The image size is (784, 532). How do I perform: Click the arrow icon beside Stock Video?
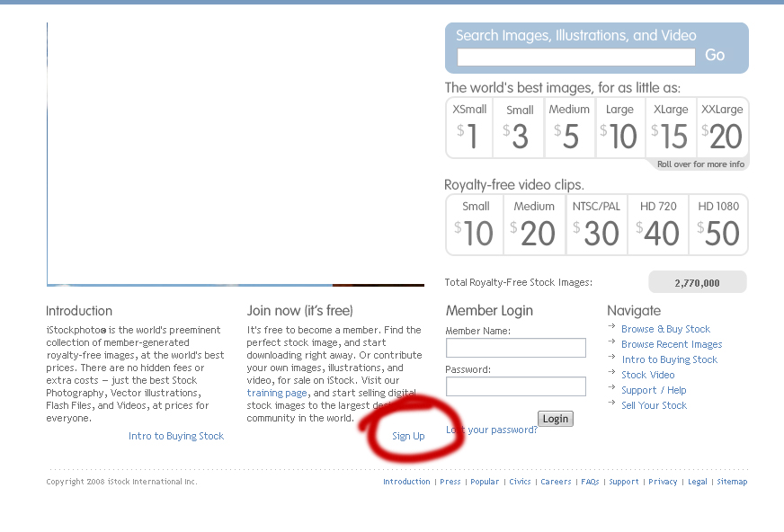611,372
